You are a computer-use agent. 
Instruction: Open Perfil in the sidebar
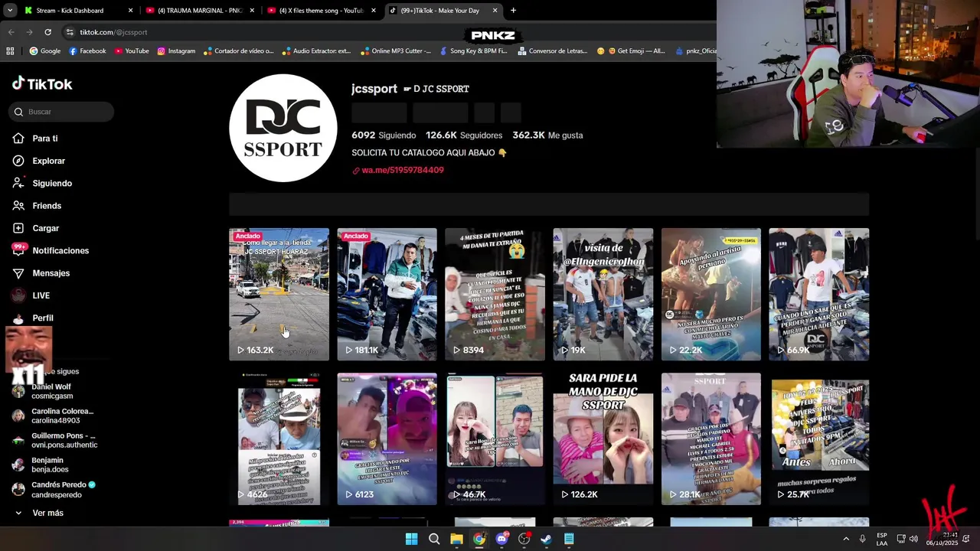[x=33, y=318]
